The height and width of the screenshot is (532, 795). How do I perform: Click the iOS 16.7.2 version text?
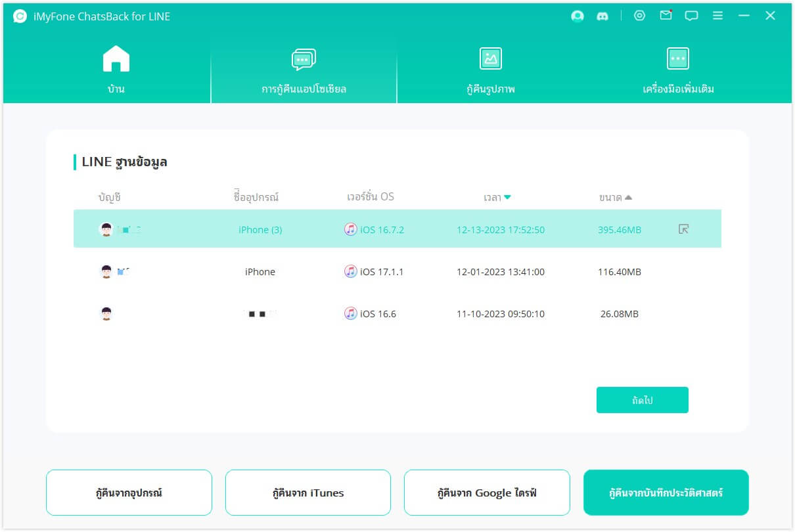point(382,230)
